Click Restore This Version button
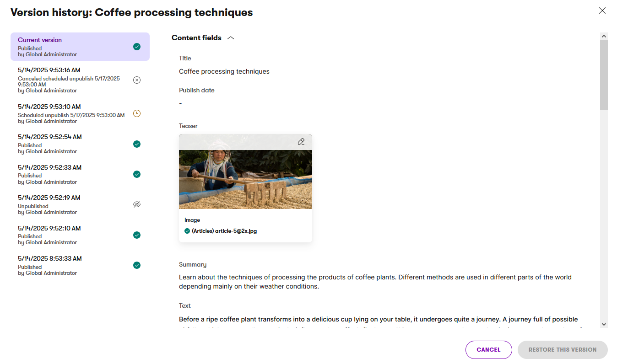The width and height of the screenshot is (617, 364). pos(563,350)
